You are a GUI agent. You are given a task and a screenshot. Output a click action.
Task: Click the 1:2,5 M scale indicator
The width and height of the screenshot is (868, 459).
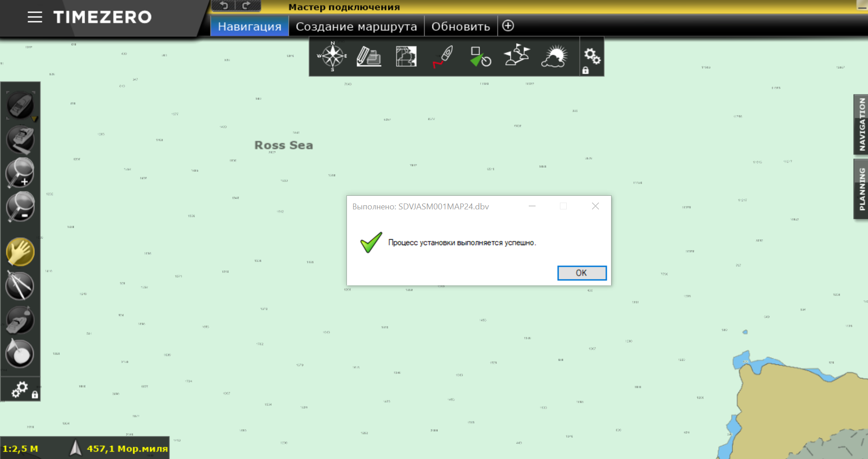pos(21,448)
